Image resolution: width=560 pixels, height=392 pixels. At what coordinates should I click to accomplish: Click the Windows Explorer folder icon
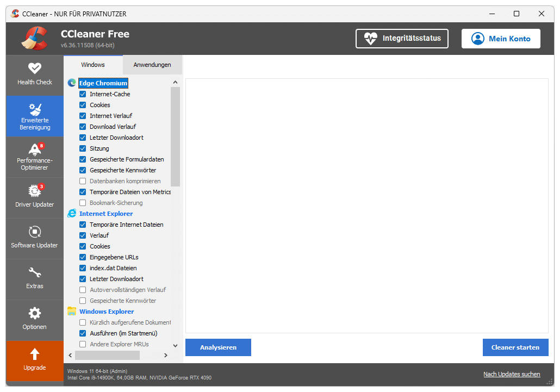click(72, 312)
